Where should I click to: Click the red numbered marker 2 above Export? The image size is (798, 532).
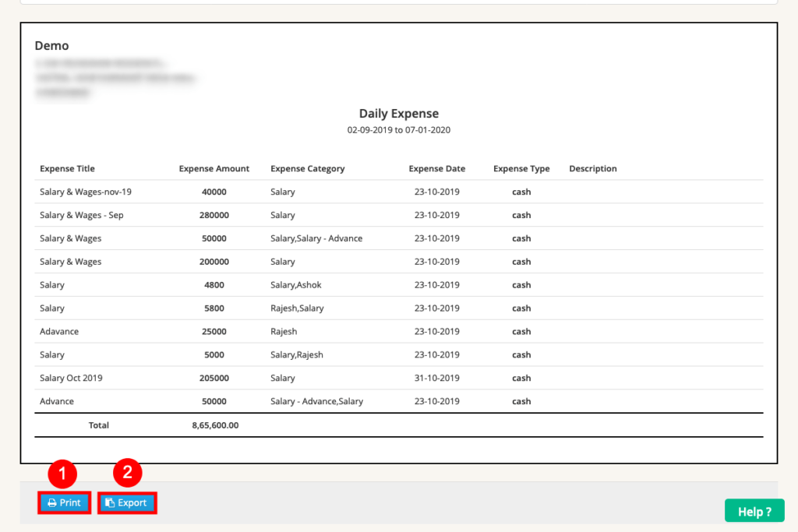(127, 473)
